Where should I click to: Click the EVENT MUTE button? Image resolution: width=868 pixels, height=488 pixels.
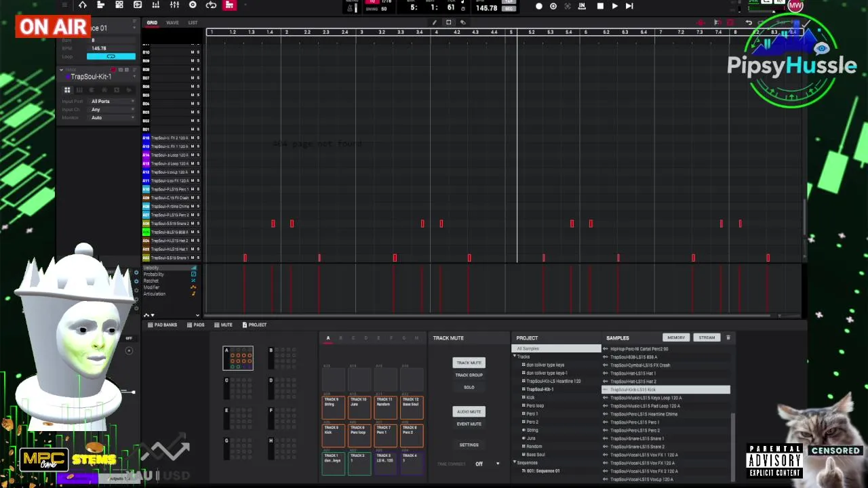469,424
